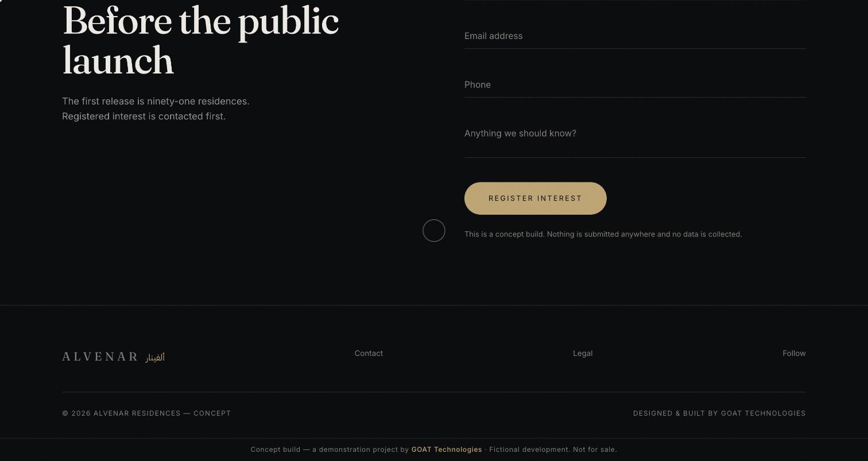Open the Contact footer section
The width and height of the screenshot is (868, 461).
[369, 353]
